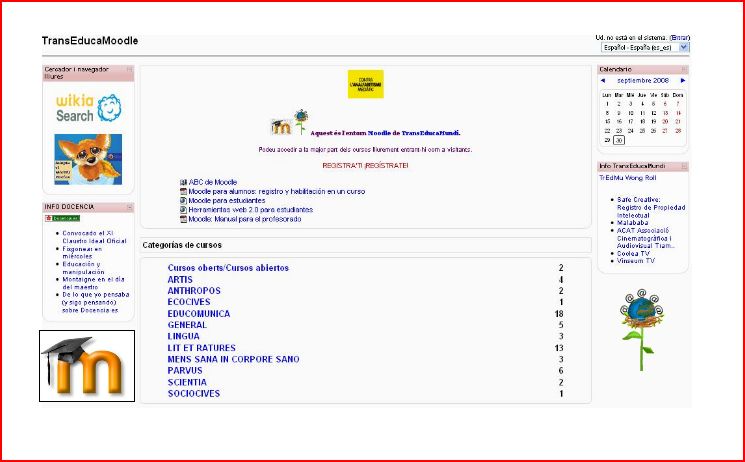Screen dimensions: 745x462
Task: Collapse the Info TransEducaMundi block
Action: coord(685,165)
